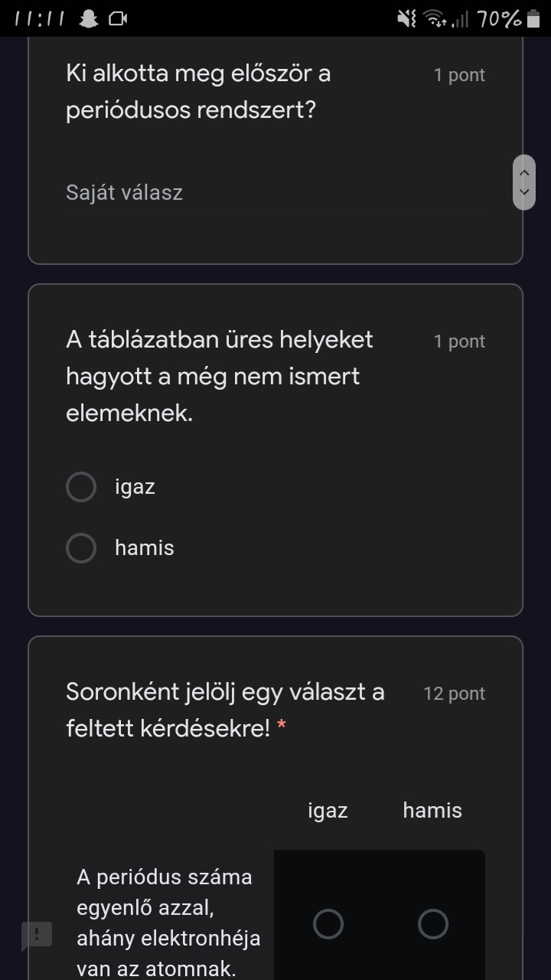Click the scroll handle with up/down chevrons
Viewport: 551px width, 980px height.
tap(524, 182)
